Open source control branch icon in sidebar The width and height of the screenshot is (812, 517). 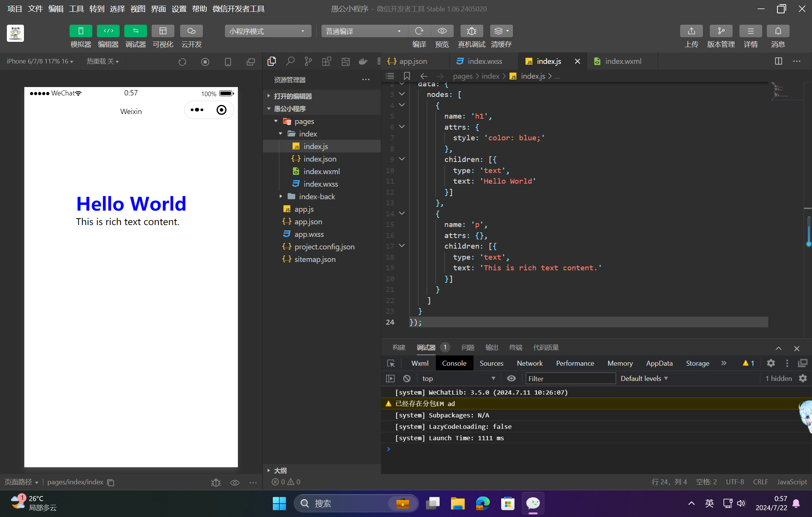click(x=308, y=61)
